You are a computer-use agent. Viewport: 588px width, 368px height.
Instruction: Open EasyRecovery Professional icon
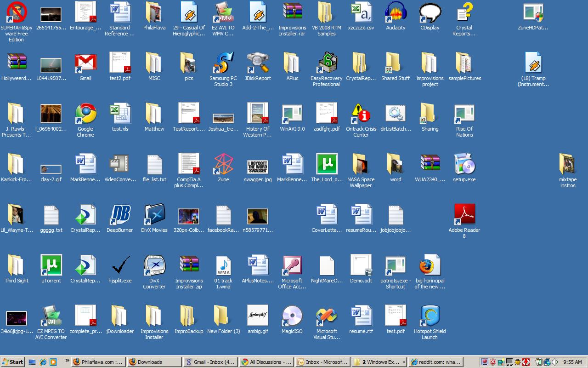tap(327, 63)
